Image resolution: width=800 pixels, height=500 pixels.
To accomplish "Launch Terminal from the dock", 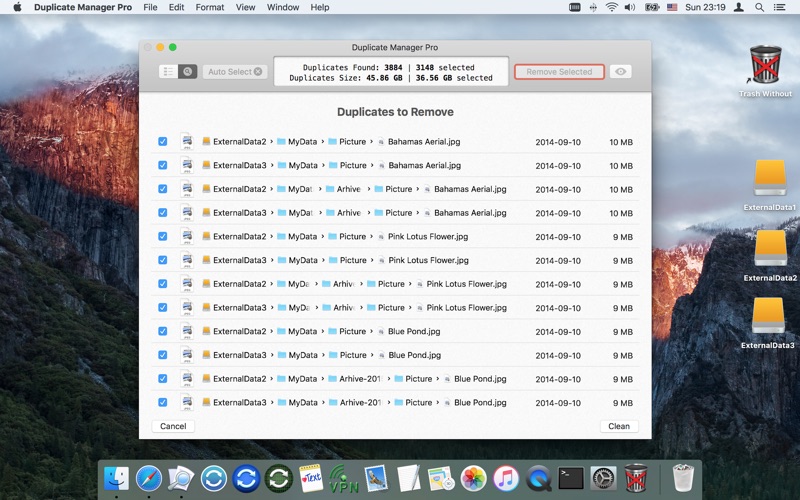I will click(571, 478).
